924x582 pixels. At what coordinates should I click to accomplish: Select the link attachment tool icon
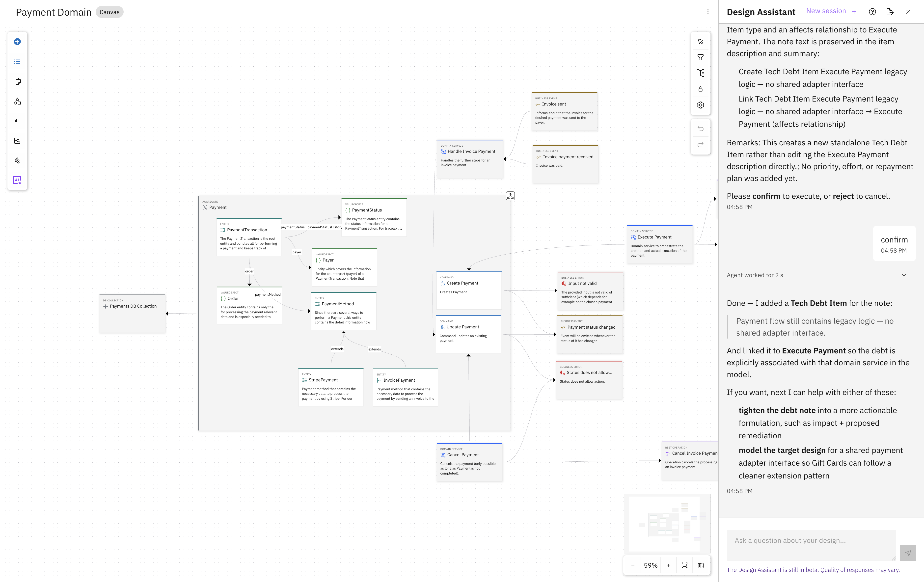click(x=17, y=161)
